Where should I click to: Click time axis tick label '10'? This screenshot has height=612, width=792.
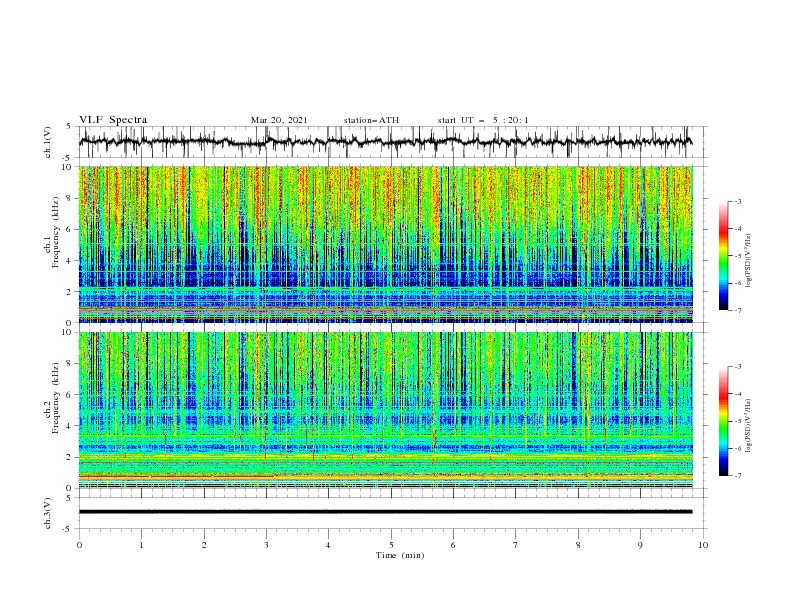click(x=703, y=545)
